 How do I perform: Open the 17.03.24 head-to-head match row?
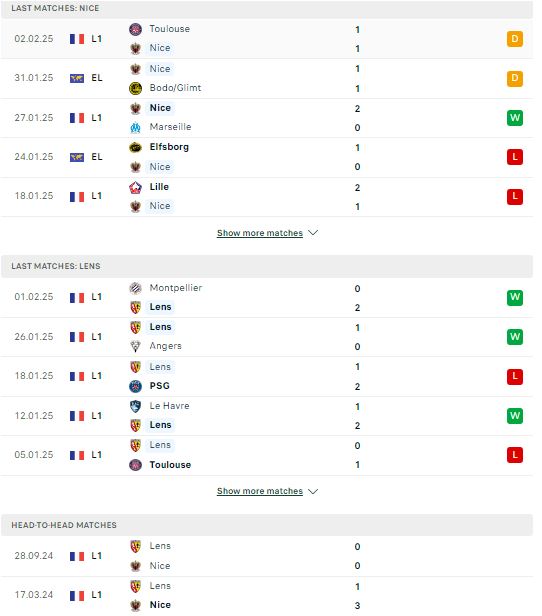pyautogui.click(x=267, y=596)
